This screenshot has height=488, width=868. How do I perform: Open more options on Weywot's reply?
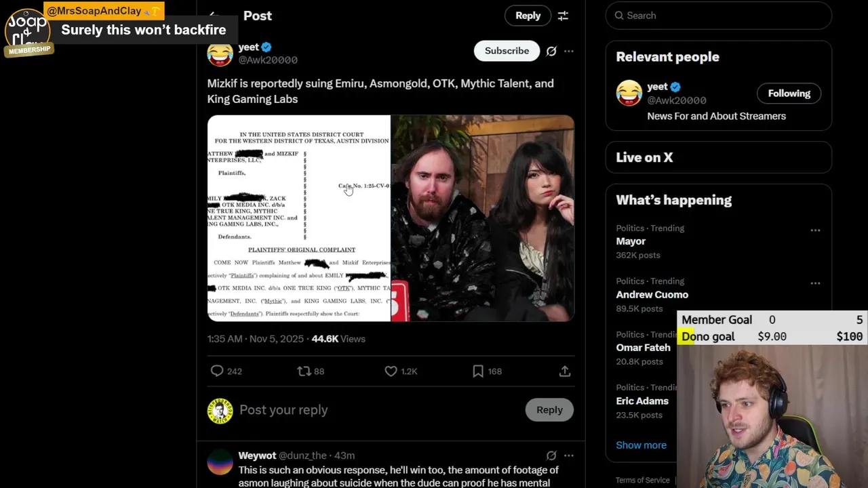click(569, 455)
